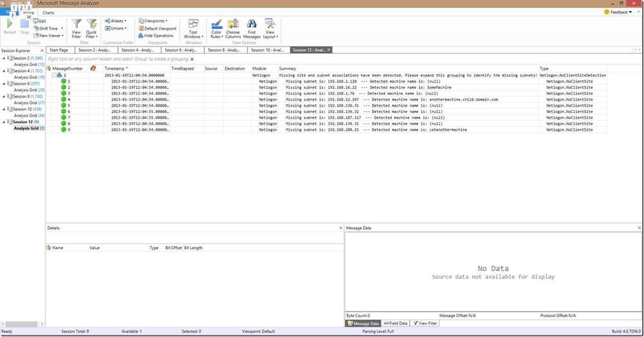Screen dimensions: 644x337
Task: Open Color Rules
Action: (217, 28)
